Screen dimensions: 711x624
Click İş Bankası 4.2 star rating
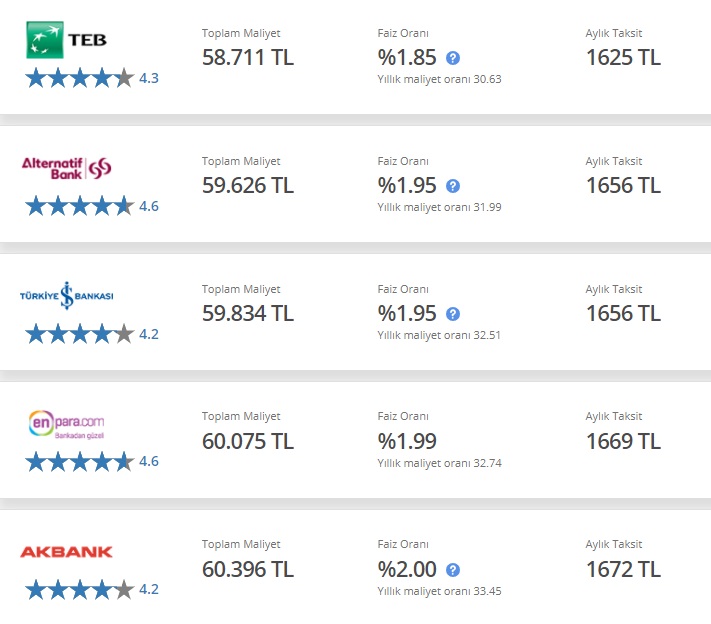[92, 334]
